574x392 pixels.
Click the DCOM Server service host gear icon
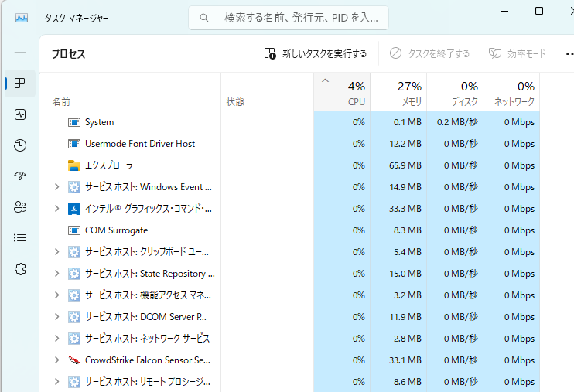pos(74,317)
